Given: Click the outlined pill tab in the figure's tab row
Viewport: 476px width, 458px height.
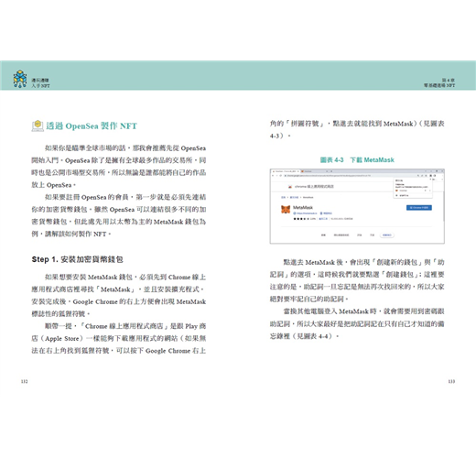Looking at the screenshot, I should pos(387,235).
